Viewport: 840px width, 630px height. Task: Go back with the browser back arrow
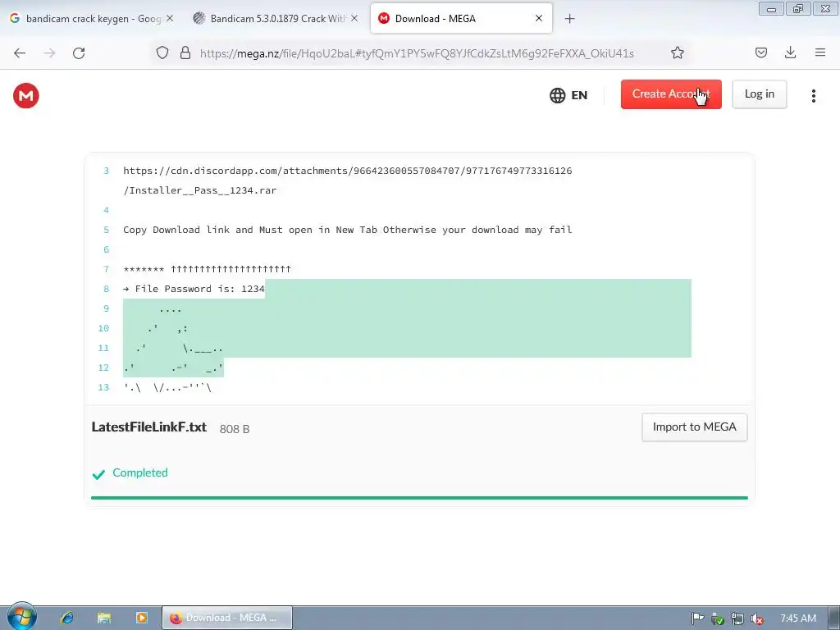[x=20, y=53]
